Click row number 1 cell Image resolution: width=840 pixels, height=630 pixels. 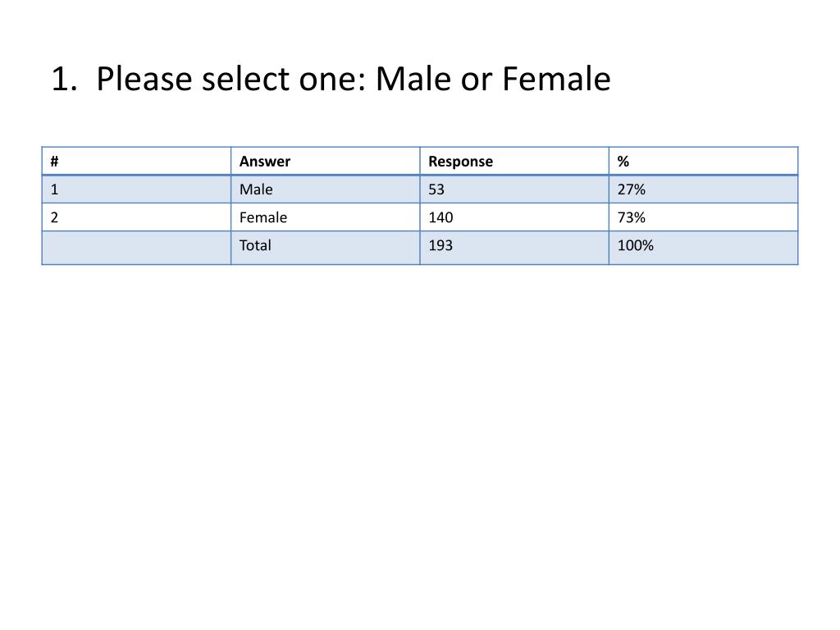(x=137, y=189)
